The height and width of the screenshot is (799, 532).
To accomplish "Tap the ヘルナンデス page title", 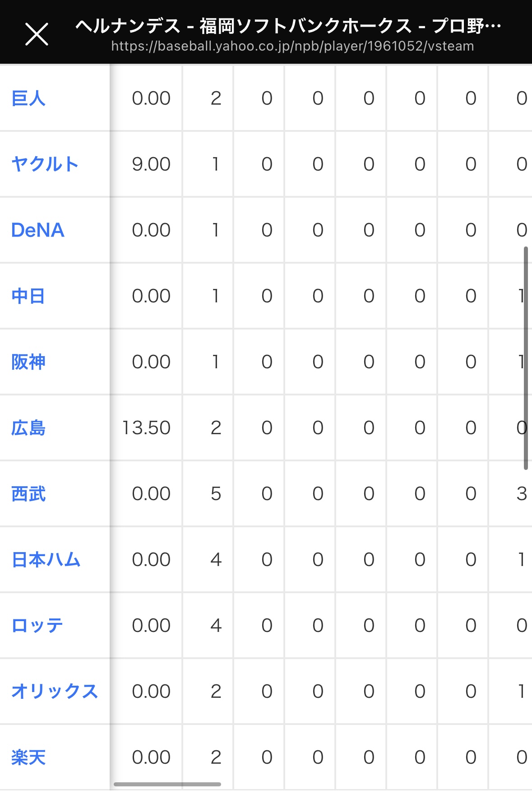I will tap(288, 26).
